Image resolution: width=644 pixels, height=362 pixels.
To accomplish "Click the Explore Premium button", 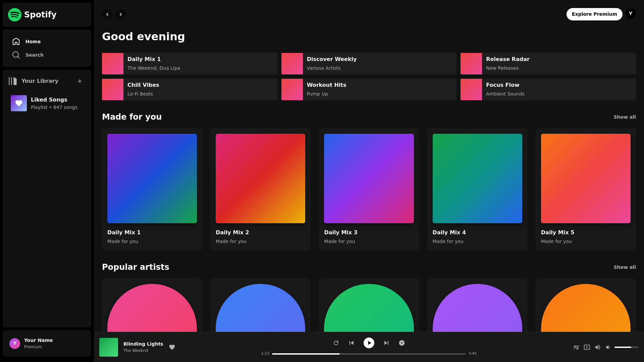I will tap(594, 14).
